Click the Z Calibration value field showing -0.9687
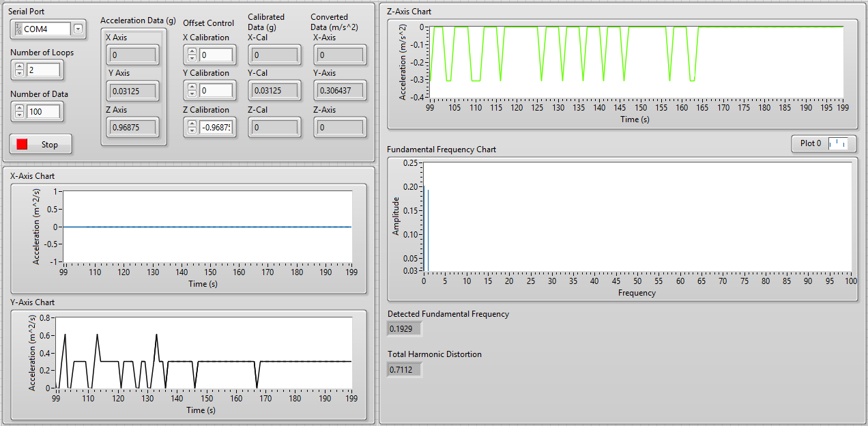 click(x=216, y=127)
